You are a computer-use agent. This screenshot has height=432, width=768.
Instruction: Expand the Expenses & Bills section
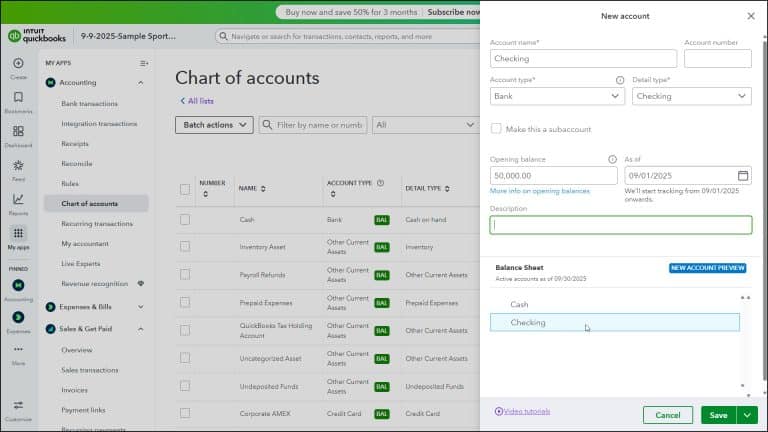click(141, 307)
